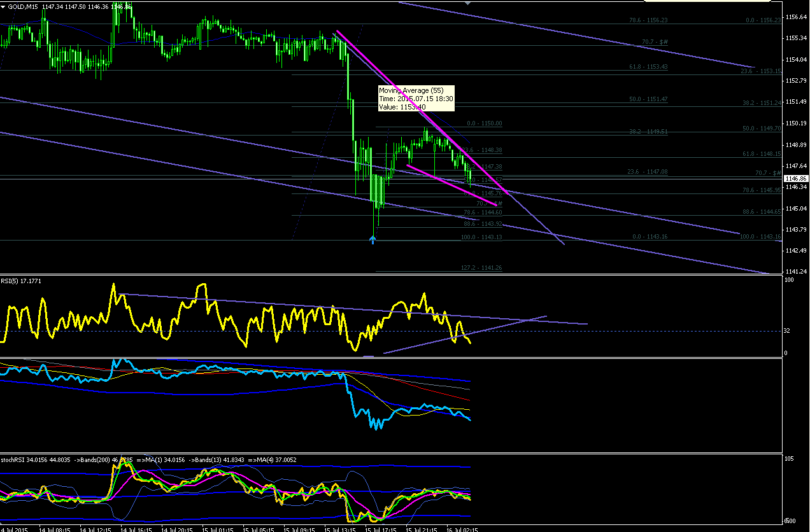The width and height of the screenshot is (810, 532).
Task: Click the 78.6 - 1156.23 Fibonacci label
Action: pyautogui.click(x=648, y=20)
